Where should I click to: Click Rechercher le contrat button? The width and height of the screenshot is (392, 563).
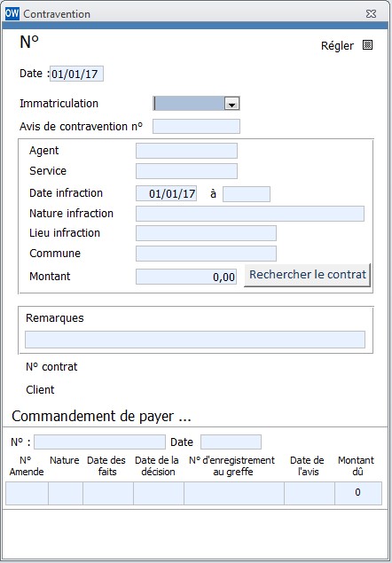click(307, 275)
